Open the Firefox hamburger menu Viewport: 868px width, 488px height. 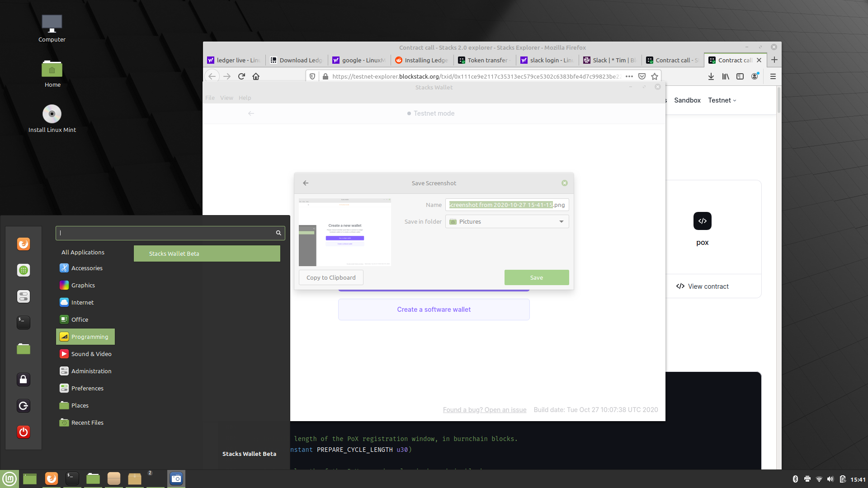773,76
